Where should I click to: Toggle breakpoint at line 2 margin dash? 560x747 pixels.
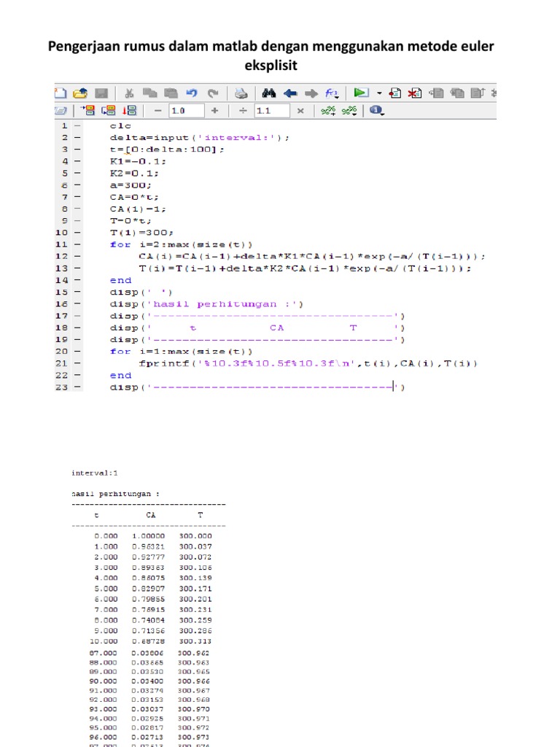coord(77,137)
